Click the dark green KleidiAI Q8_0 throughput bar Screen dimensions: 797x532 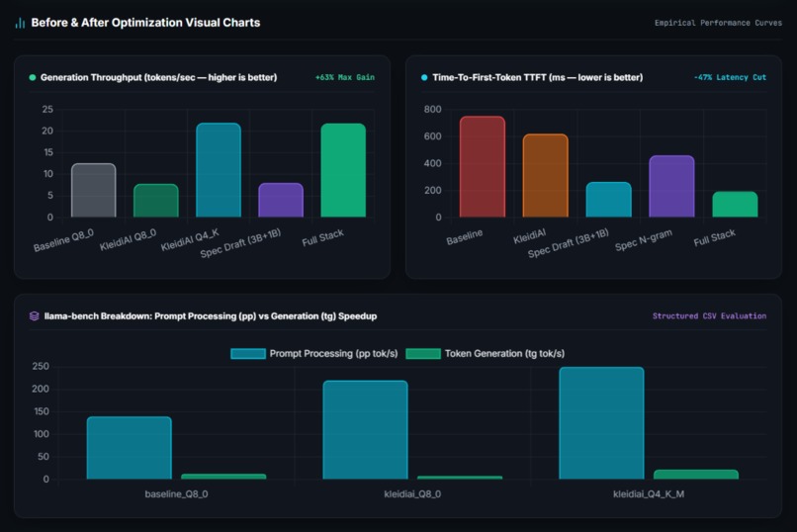pyautogui.click(x=156, y=201)
